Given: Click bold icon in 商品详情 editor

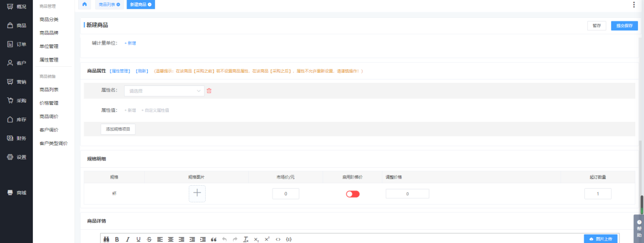Looking at the screenshot, I should (117, 239).
